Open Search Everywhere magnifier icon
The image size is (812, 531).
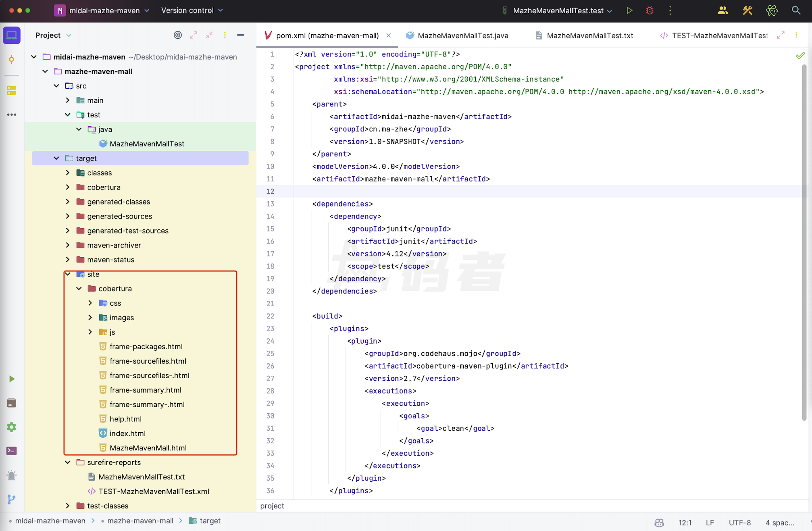click(796, 10)
